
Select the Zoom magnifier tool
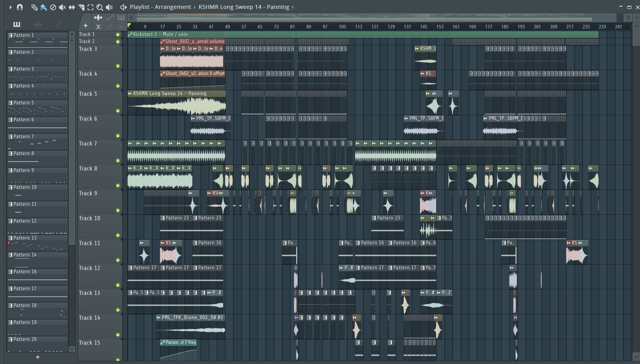pyautogui.click(x=100, y=7)
